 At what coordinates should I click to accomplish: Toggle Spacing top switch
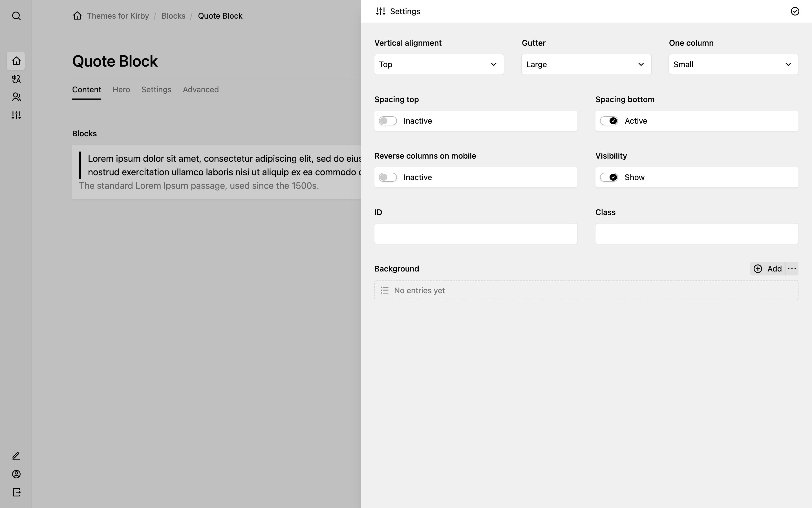coord(388,121)
